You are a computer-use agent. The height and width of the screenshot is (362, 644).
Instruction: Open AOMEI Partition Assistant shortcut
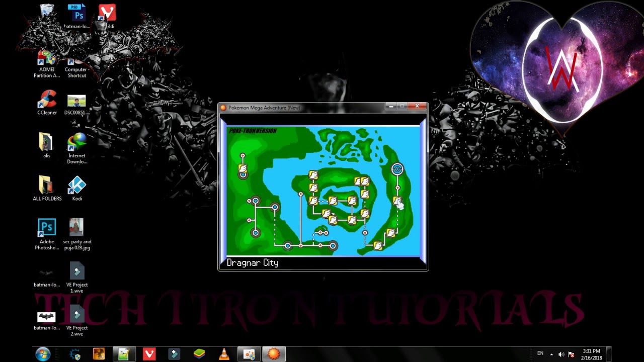pos(47,64)
